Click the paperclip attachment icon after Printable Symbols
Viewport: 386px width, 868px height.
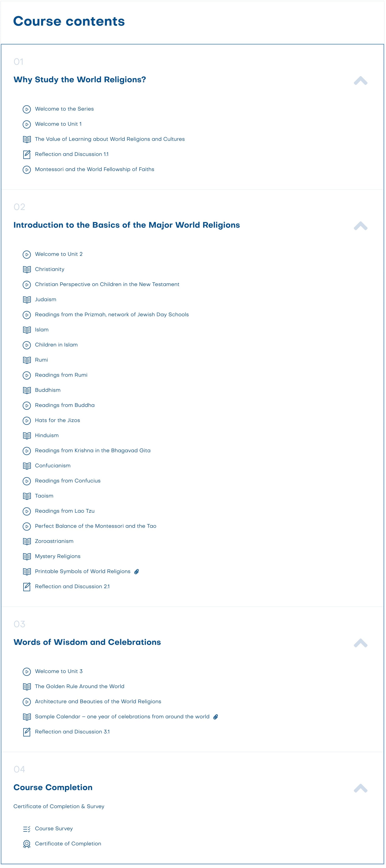[137, 572]
